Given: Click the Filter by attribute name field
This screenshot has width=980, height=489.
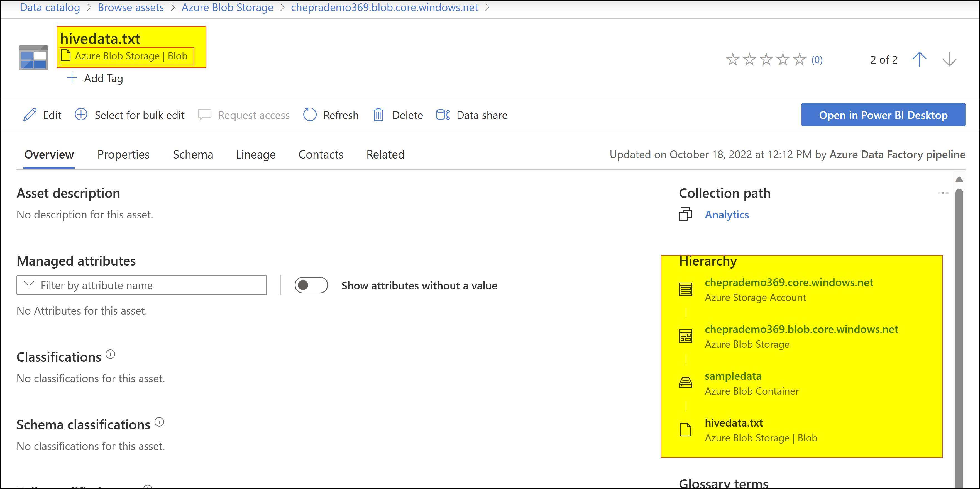Looking at the screenshot, I should 141,285.
